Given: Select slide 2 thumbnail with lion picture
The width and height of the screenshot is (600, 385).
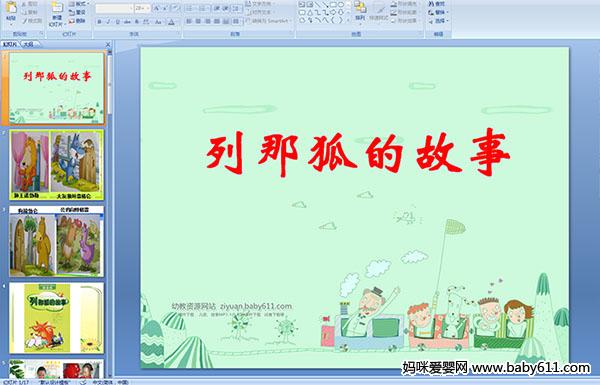Looking at the screenshot, I should pyautogui.click(x=57, y=165).
